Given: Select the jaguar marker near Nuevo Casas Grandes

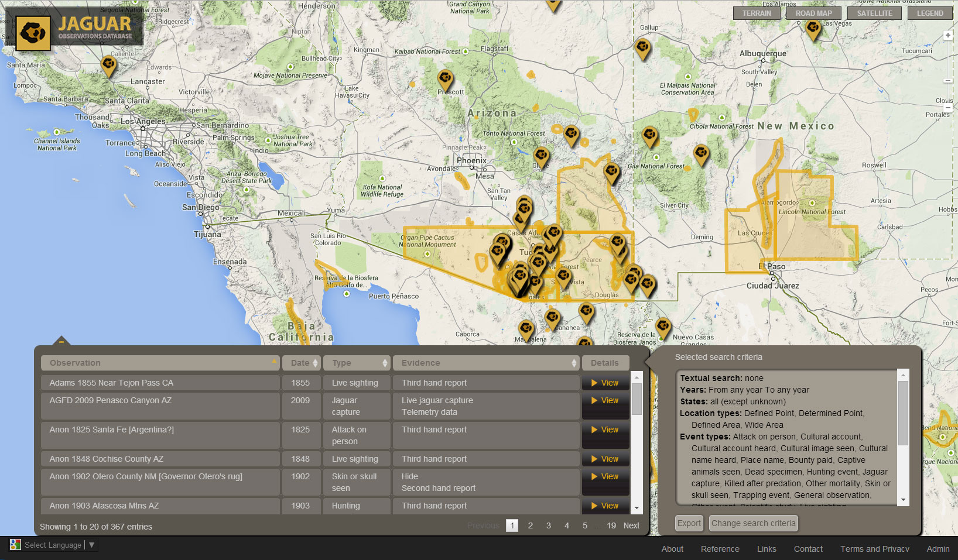Looking at the screenshot, I should point(663,328).
